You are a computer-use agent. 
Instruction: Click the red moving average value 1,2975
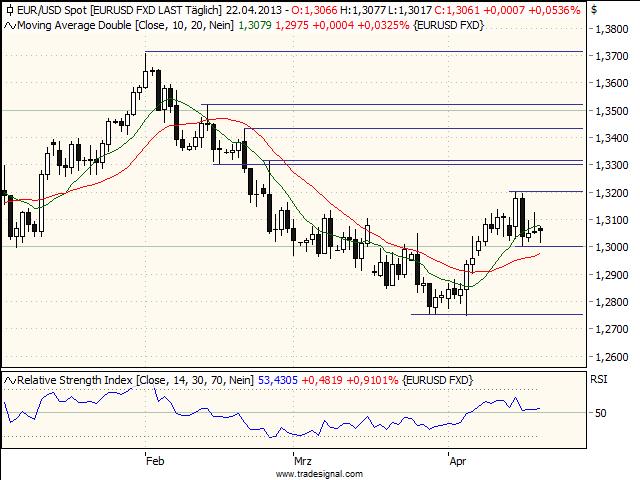[x=292, y=25]
